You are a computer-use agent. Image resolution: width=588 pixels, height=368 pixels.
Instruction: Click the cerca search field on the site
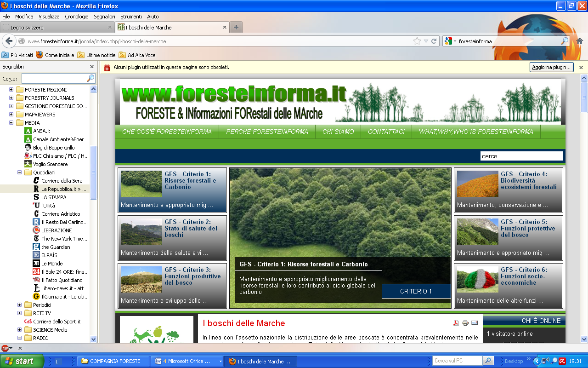coord(521,156)
